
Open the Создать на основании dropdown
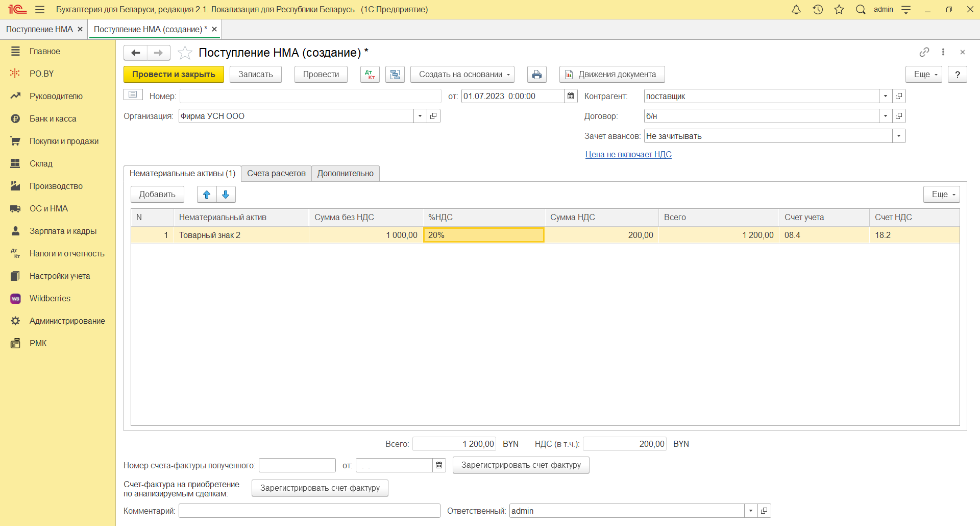(462, 75)
